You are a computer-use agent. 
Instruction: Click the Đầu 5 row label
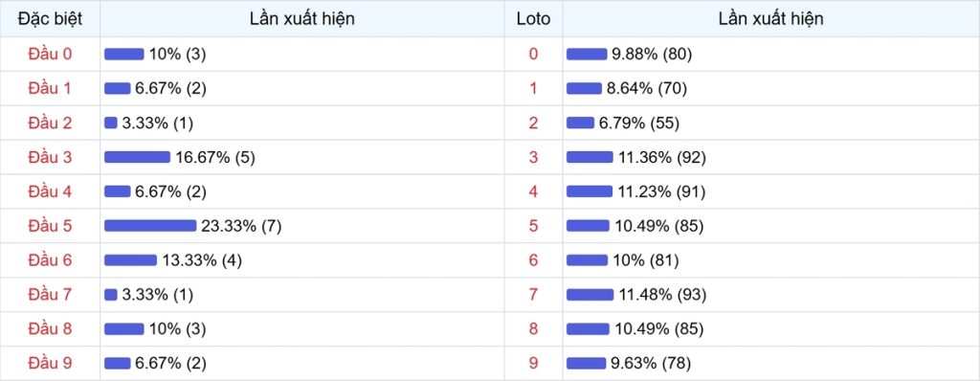click(x=50, y=226)
